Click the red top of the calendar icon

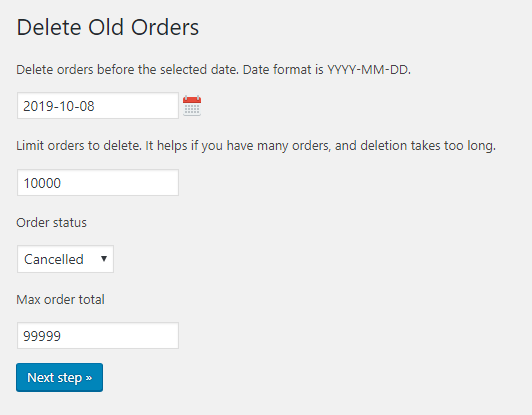(x=192, y=100)
